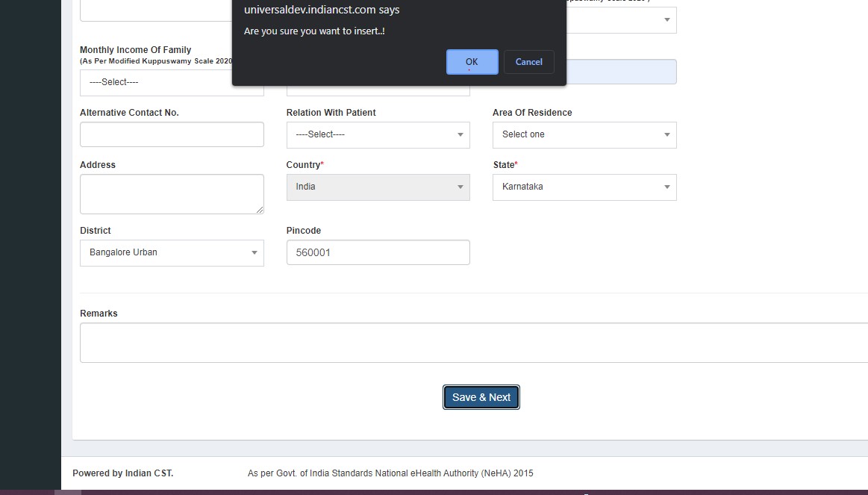
Task: Expand the District dropdown showing Bangalore Urban
Action: 171,253
